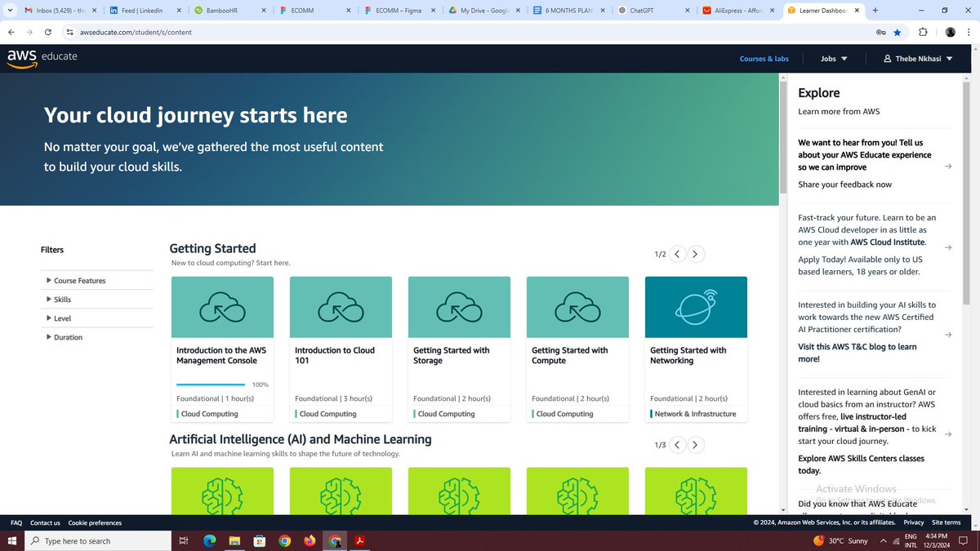This screenshot has height=551, width=980.
Task: View site information icon in address bar
Action: (70, 32)
